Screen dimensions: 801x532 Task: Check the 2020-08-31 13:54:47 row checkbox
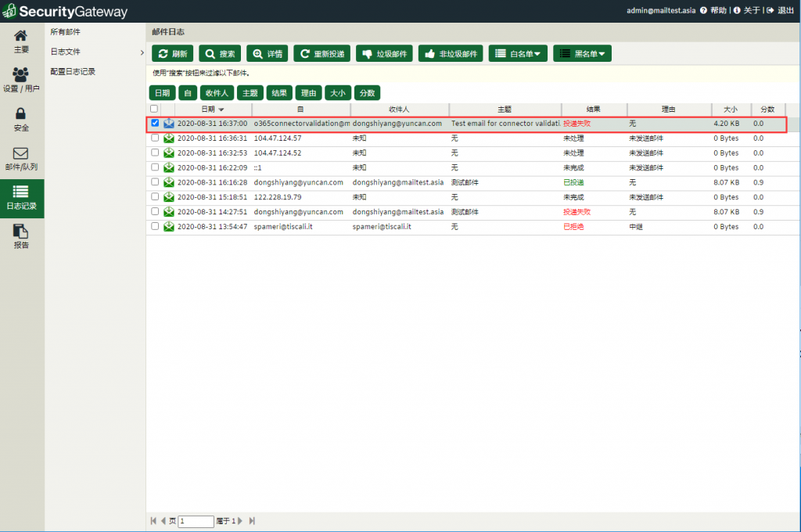tap(155, 226)
